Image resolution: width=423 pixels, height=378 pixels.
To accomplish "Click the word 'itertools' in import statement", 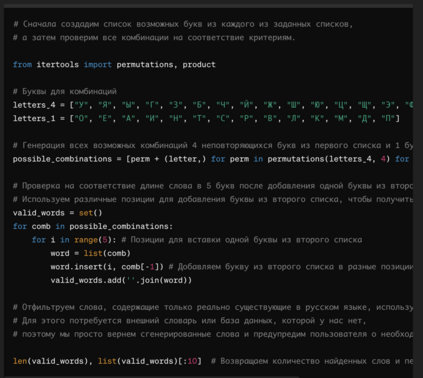I will click(58, 65).
